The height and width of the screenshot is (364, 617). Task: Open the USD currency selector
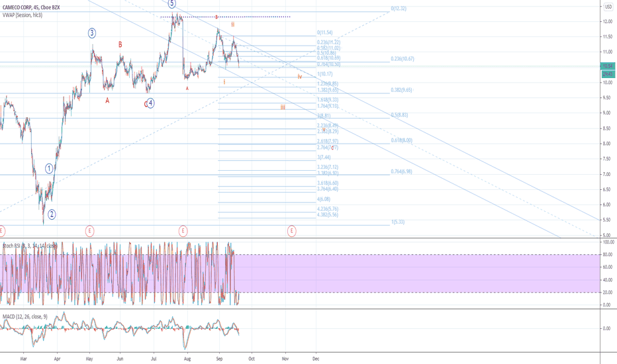[x=608, y=7]
